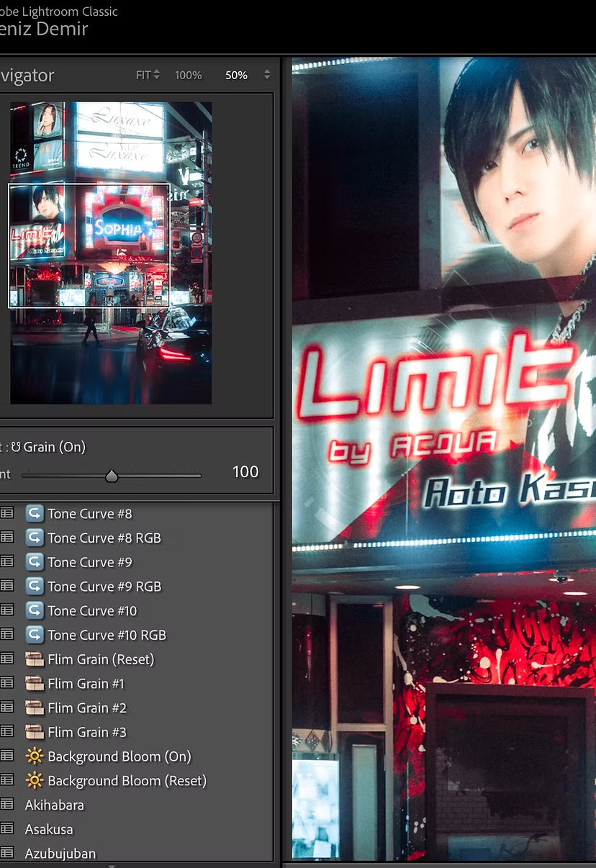Set the Navigator zoom to 50%
596x868 pixels.
pos(236,75)
